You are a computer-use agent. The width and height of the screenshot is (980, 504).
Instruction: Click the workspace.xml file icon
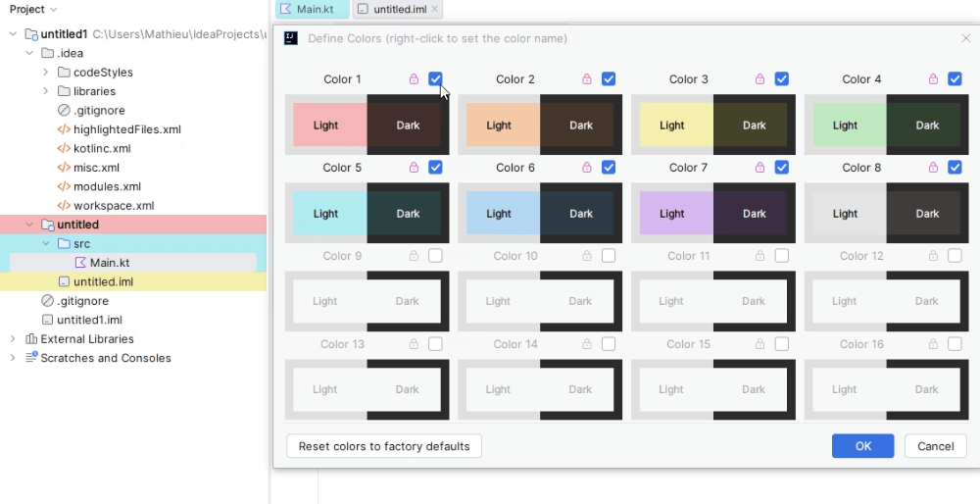[64, 206]
